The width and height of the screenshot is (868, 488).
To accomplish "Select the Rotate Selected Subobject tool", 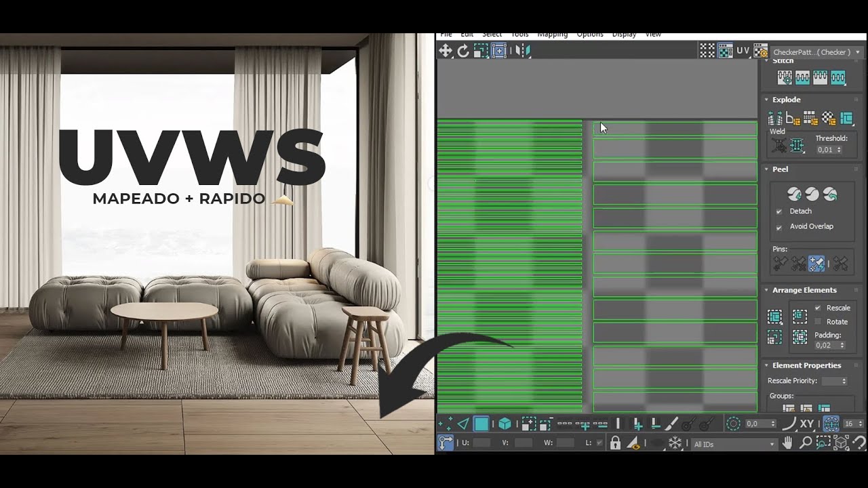I will pyautogui.click(x=463, y=51).
